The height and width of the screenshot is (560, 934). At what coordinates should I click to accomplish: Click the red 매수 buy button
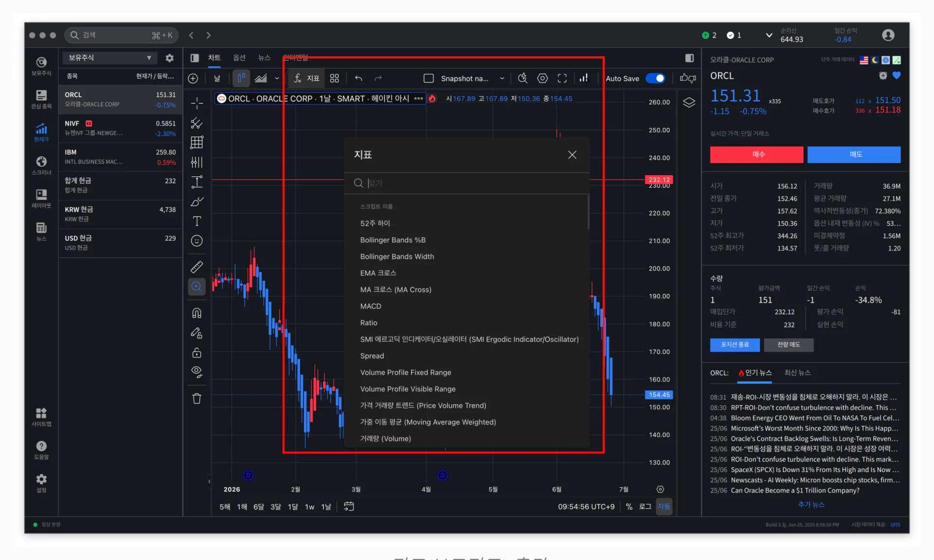(x=756, y=154)
